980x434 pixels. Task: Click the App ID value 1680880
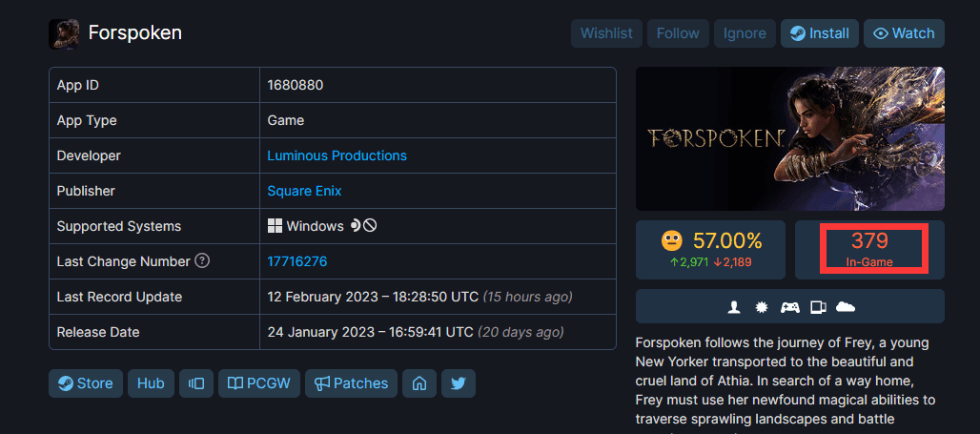pyautogui.click(x=295, y=85)
